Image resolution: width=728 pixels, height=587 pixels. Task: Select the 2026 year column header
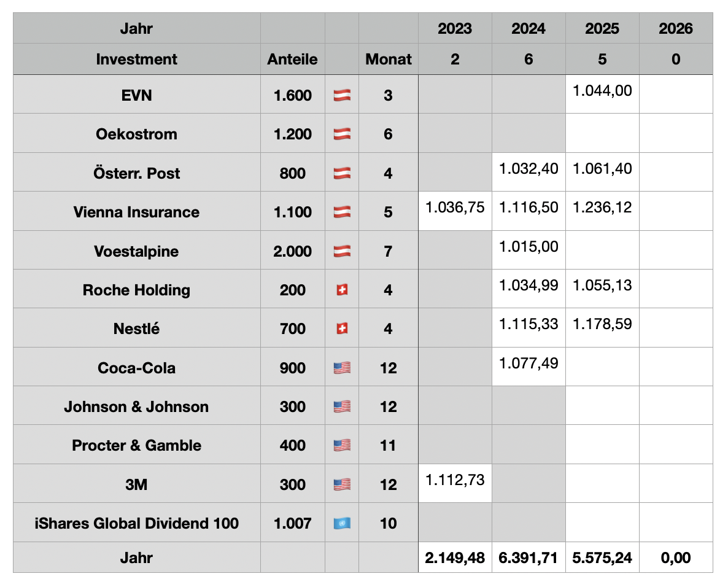[x=675, y=28]
